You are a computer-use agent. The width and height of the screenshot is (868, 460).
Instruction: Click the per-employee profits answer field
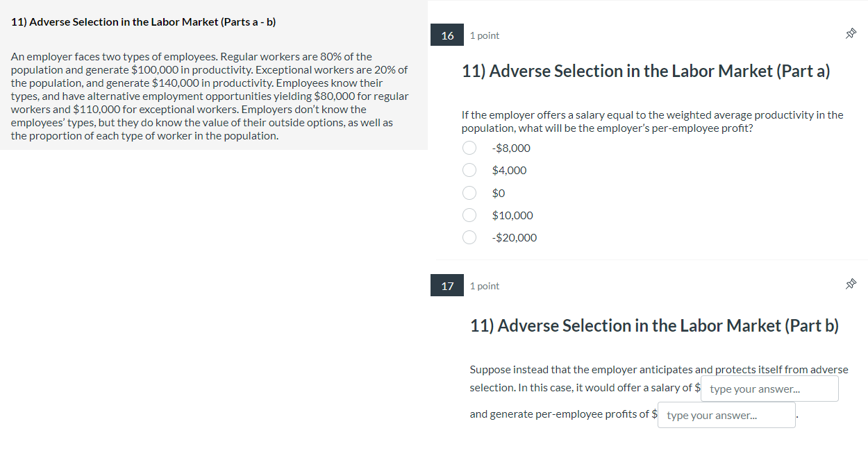[726, 414]
